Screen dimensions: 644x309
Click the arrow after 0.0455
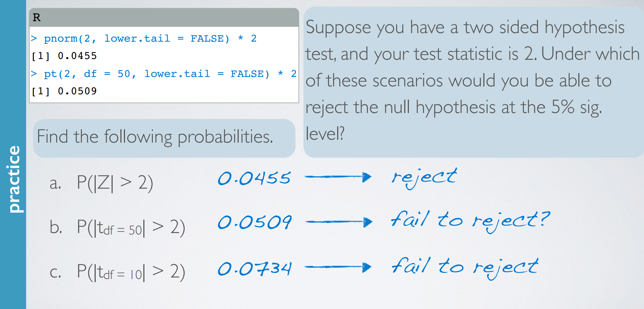338,177
